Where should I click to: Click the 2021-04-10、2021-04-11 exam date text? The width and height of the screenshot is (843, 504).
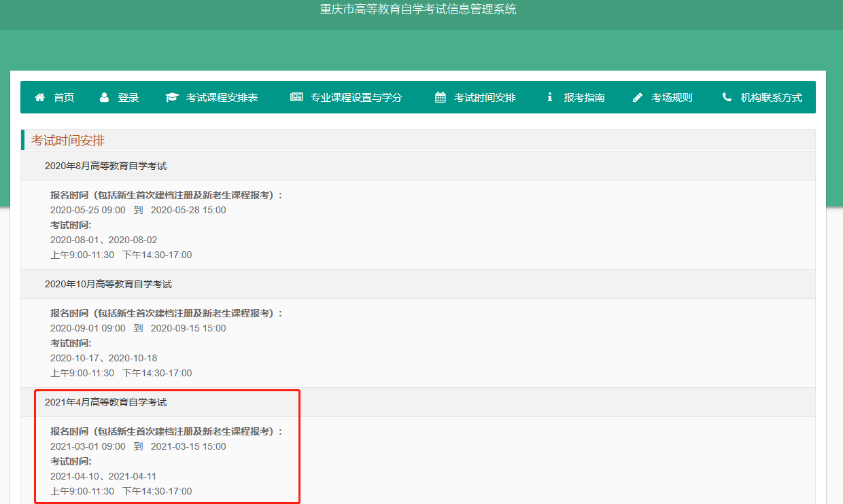pyautogui.click(x=103, y=476)
